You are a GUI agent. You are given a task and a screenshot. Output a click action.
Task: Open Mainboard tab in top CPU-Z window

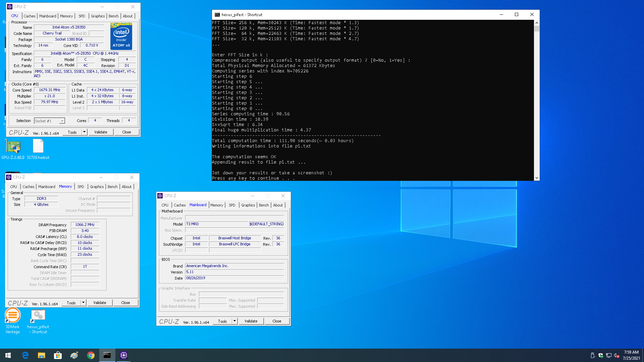click(x=48, y=16)
